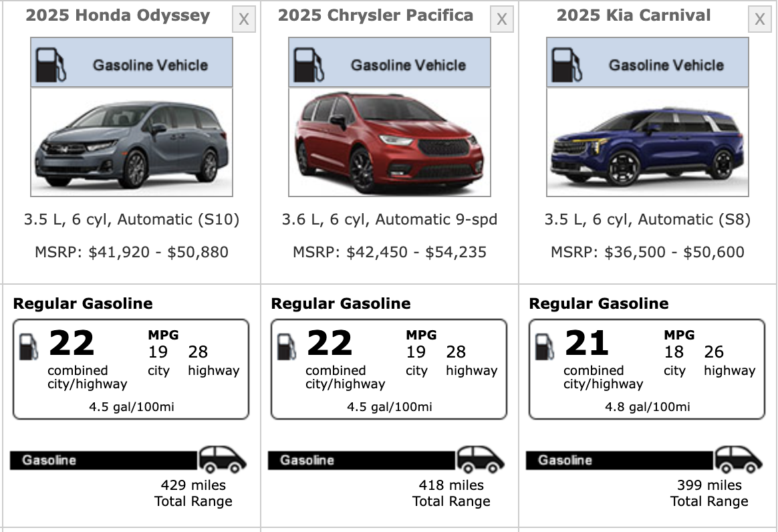Remove the 2025 Chrysler Pacifica column
778x532 pixels.
(x=502, y=19)
